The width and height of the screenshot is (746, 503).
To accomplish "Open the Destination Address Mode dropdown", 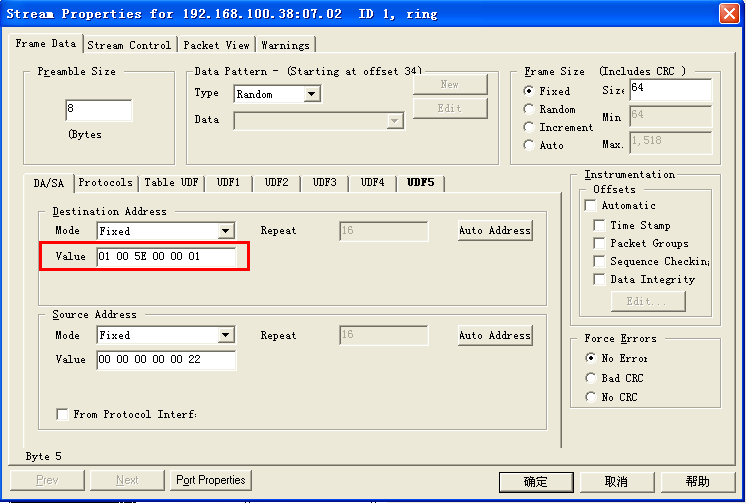I will (225, 231).
